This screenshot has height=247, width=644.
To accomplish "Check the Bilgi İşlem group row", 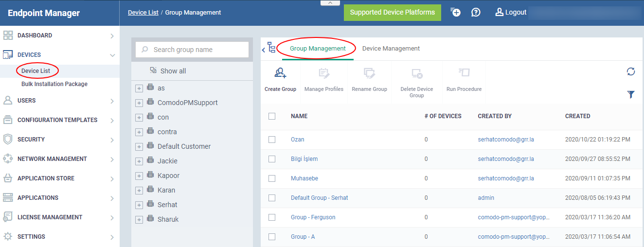I will click(272, 159).
